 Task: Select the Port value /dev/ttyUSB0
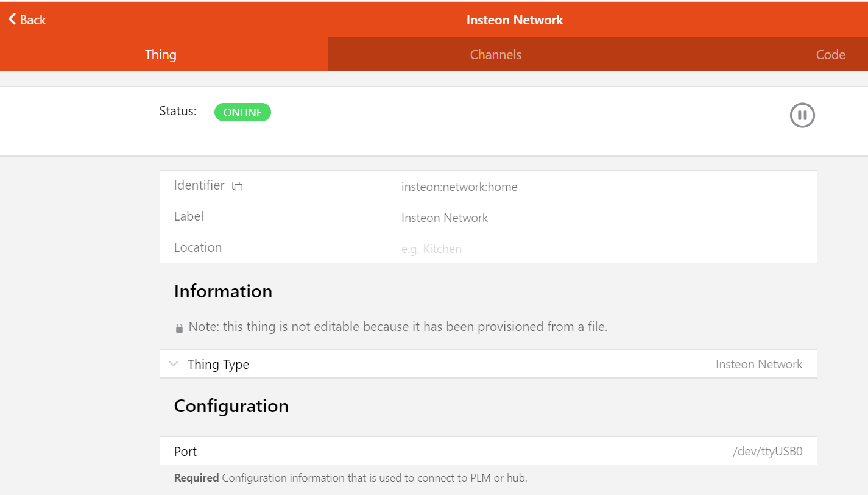(767, 450)
